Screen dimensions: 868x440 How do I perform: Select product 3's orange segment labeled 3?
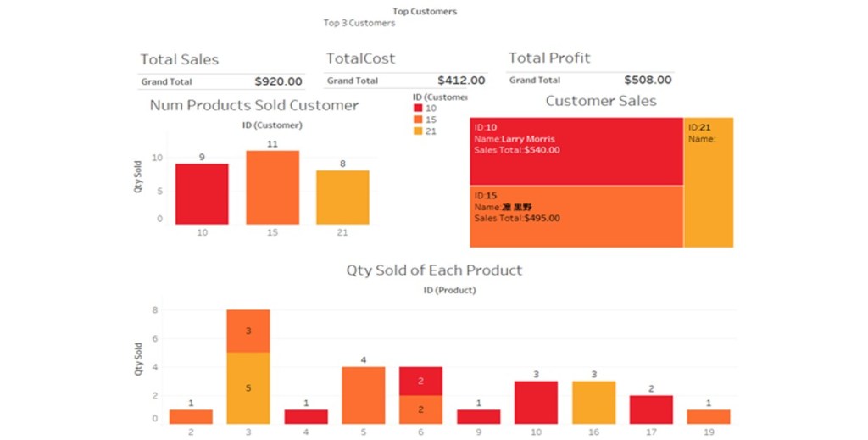click(x=248, y=331)
